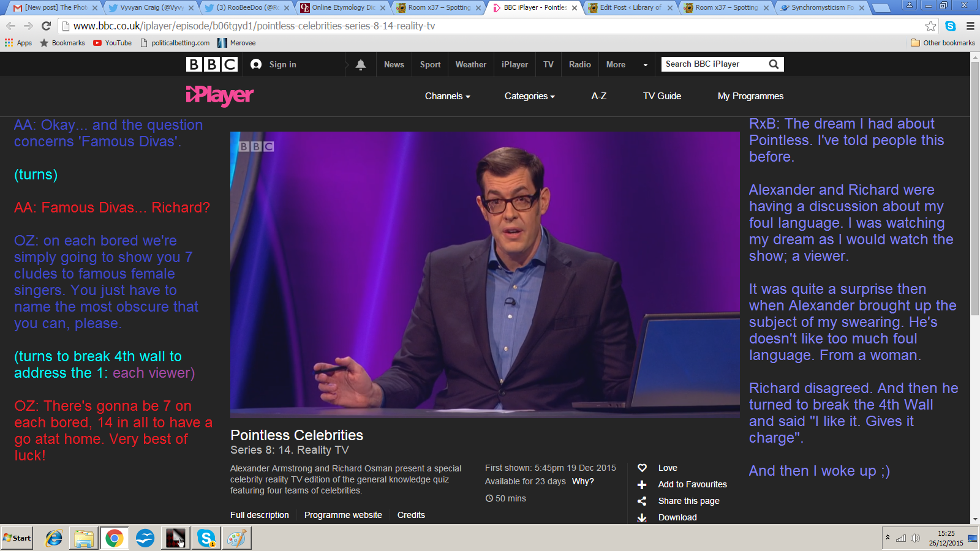Open the Chrome menu hamburger icon
Viewport: 980px width, 551px height.
click(970, 26)
